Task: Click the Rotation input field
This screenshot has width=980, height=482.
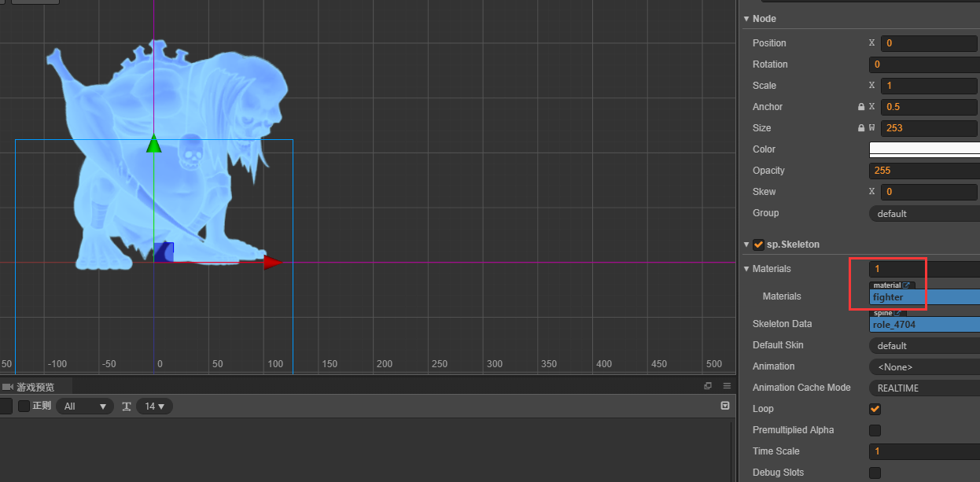Action: (924, 64)
